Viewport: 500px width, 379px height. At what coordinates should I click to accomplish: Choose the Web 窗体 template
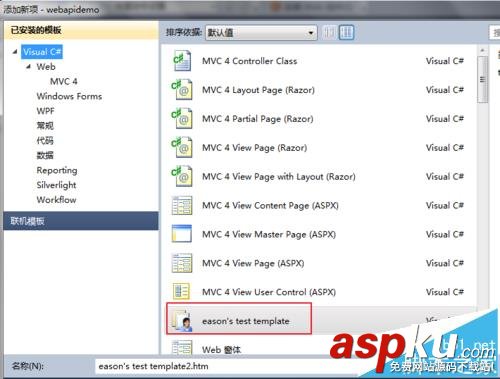[221, 350]
